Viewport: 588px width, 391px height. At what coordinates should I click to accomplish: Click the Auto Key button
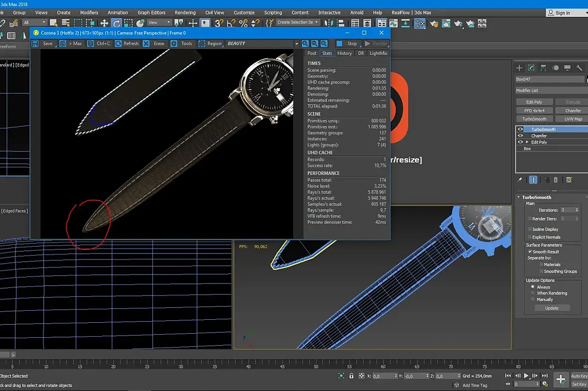pos(579,376)
